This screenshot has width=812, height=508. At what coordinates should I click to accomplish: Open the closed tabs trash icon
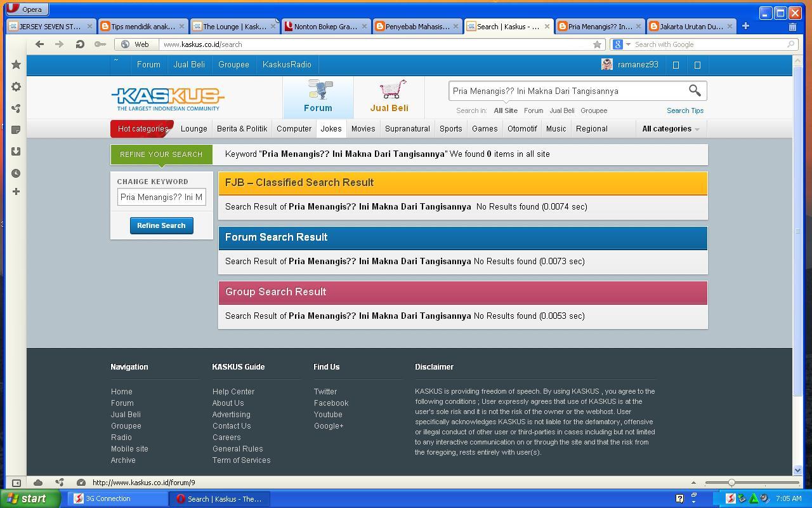coord(792,27)
